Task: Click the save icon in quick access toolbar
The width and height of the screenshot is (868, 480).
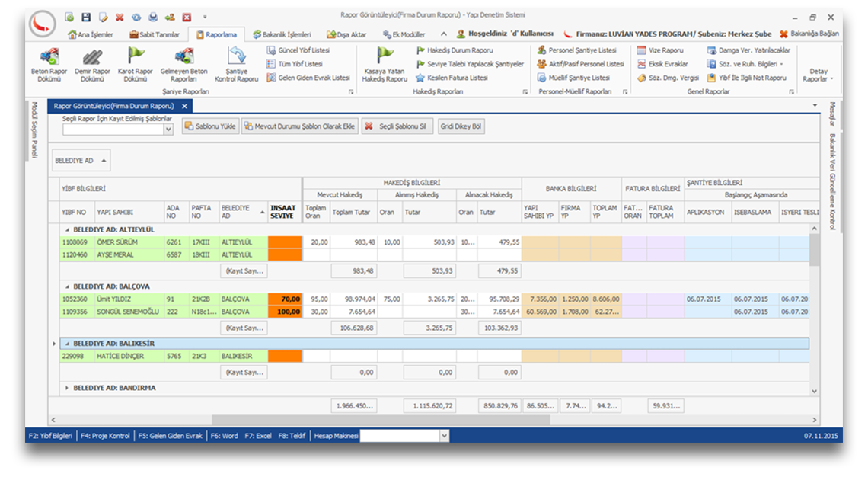Action: coord(85,17)
